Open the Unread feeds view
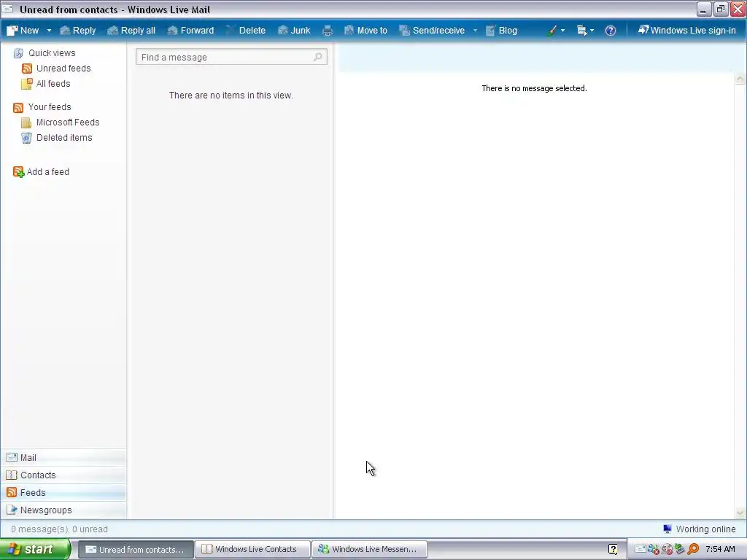Screen dimensions: 747x560 click(x=63, y=68)
